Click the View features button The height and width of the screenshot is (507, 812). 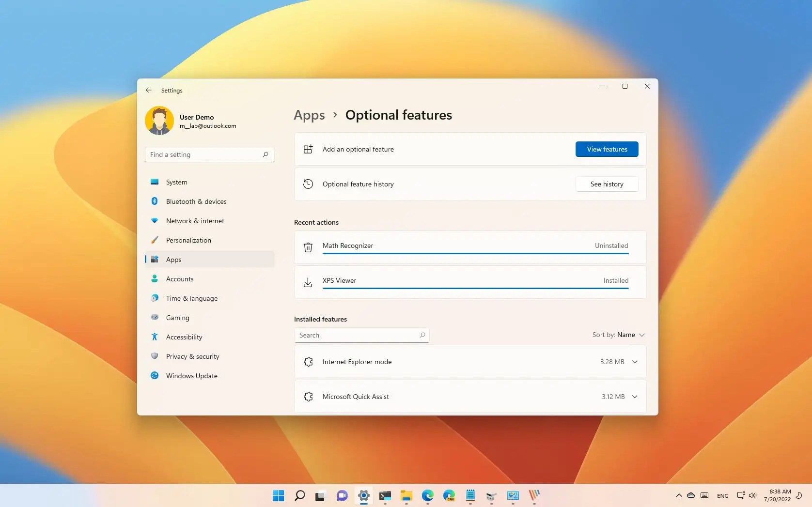tap(607, 149)
